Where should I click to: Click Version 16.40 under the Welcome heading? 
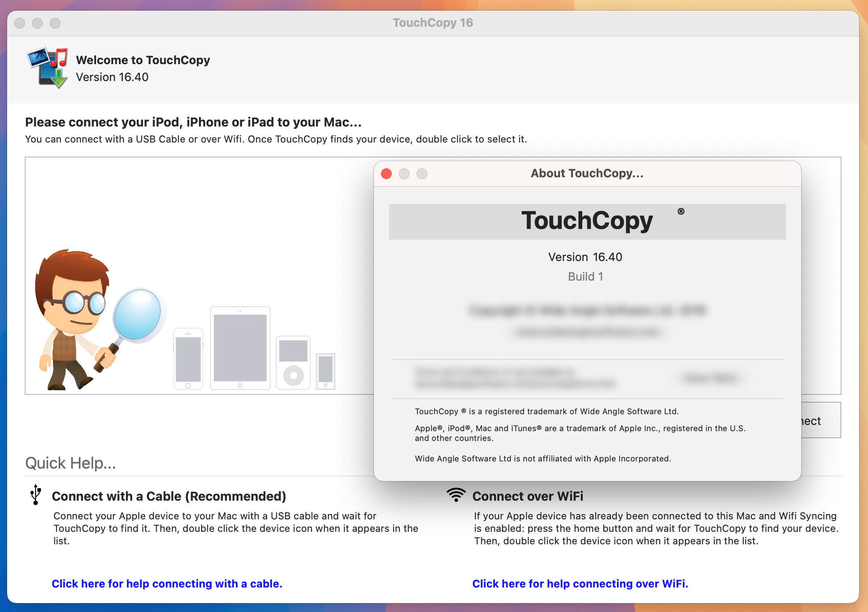point(112,77)
